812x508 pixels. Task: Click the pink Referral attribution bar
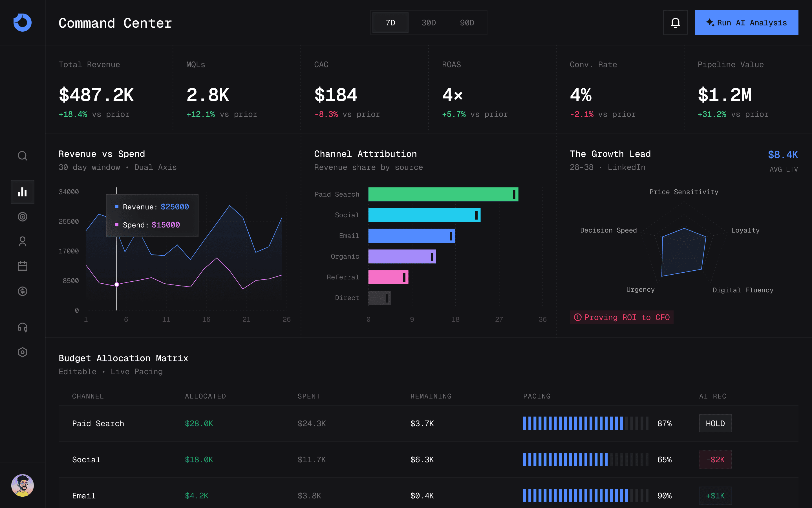tap(388, 277)
